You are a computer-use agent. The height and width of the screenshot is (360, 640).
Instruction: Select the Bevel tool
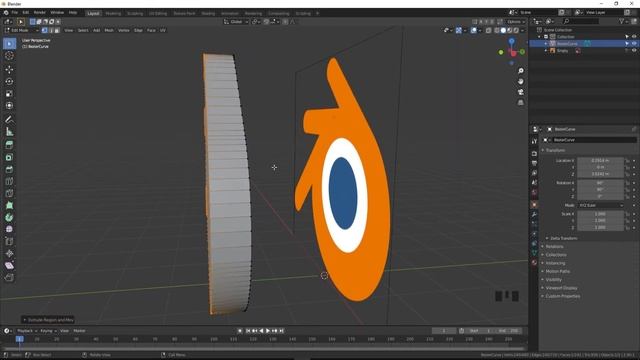(x=9, y=169)
